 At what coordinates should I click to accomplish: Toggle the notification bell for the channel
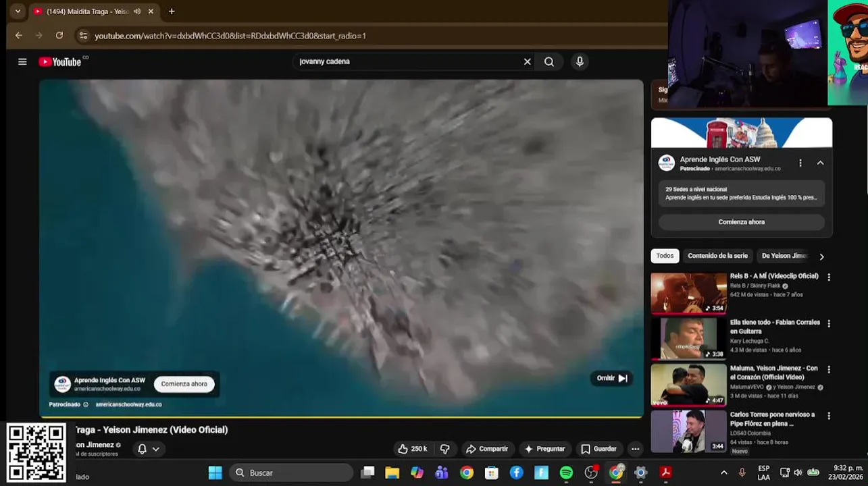pos(142,449)
